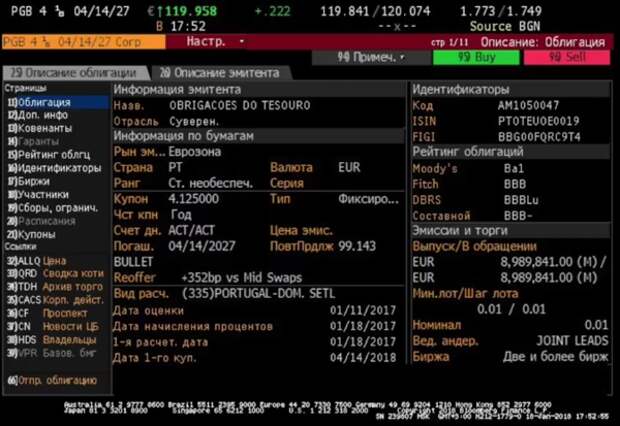Open the 12) Доп. инфо page
This screenshot has height=426, width=620.
[x=38, y=115]
